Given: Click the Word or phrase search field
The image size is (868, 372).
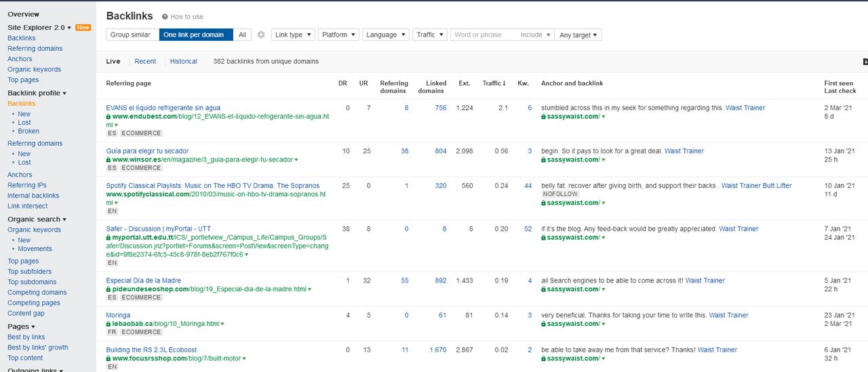Looking at the screenshot, I should pyautogui.click(x=483, y=35).
